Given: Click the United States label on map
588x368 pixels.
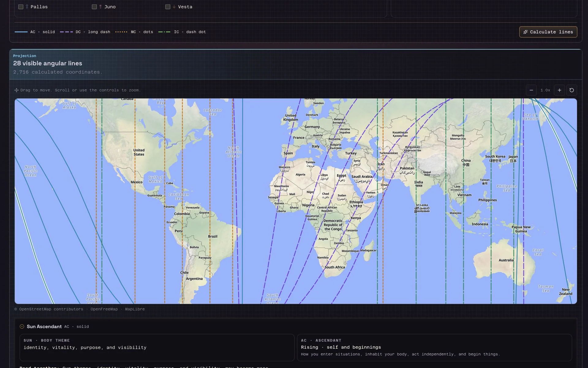Looking at the screenshot, I should point(139,152).
